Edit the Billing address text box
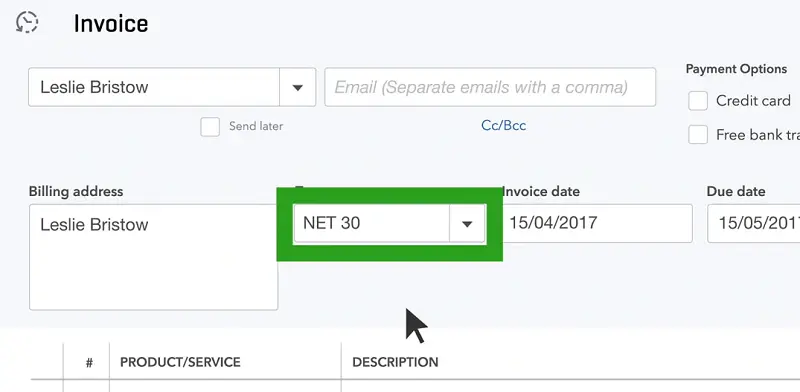 (x=153, y=257)
